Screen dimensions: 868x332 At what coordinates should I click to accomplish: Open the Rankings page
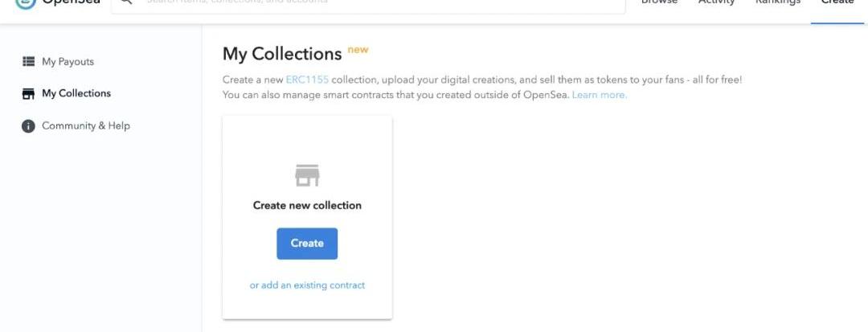(777, 3)
